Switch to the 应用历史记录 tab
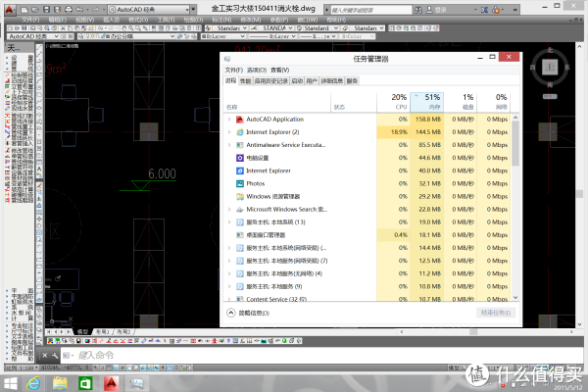 (x=271, y=81)
